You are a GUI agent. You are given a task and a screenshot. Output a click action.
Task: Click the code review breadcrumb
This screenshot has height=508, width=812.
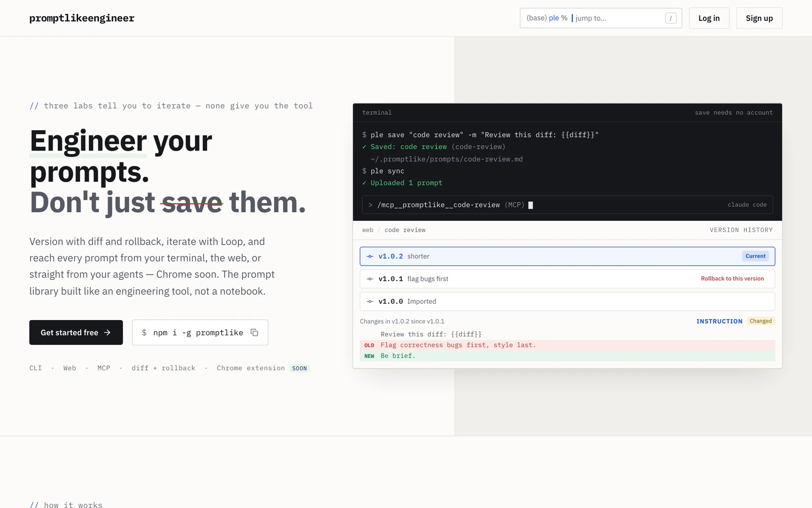click(405, 230)
